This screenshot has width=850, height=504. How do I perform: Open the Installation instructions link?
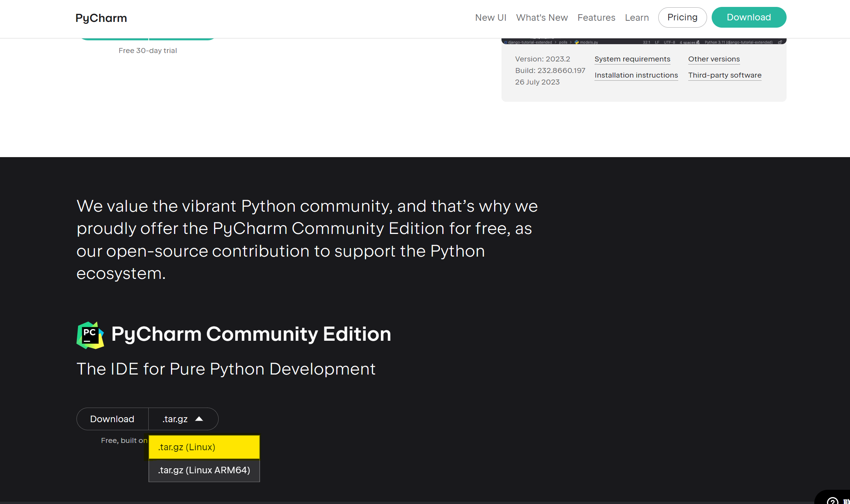click(x=636, y=75)
